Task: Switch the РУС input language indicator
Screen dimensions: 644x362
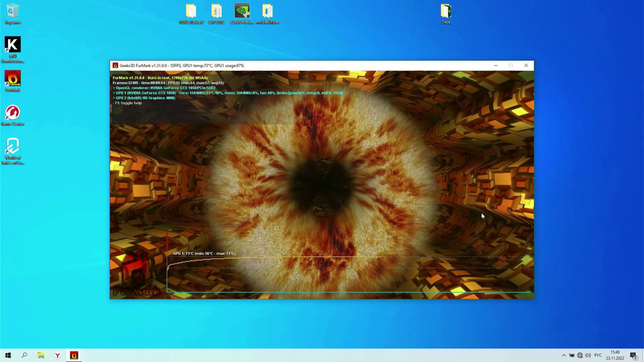Action: [598, 356]
